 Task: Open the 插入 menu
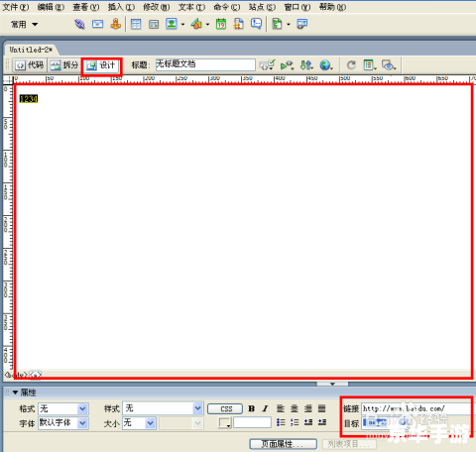(121, 7)
